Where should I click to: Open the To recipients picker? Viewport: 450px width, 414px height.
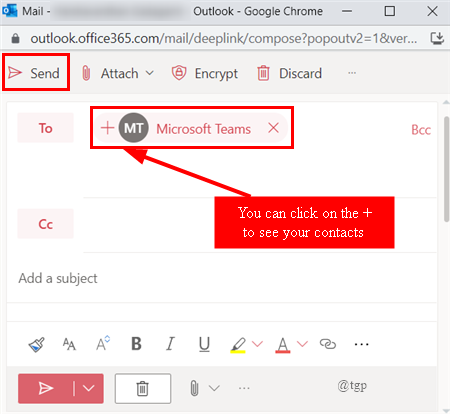(x=45, y=128)
